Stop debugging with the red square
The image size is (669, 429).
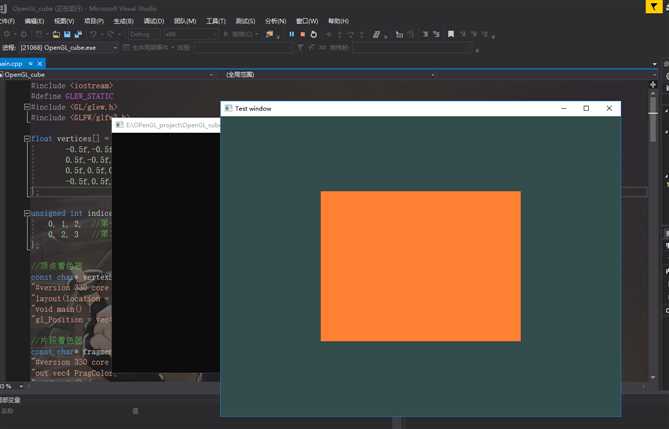tap(303, 34)
